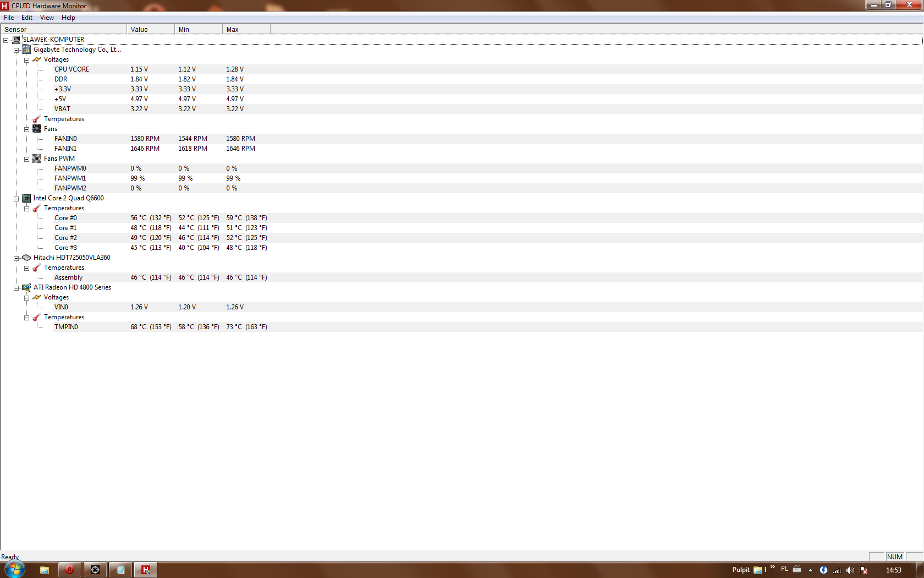Collapse the ATI Radeon HD 4800 Series node
Screen dimensions: 924x578
(16, 288)
